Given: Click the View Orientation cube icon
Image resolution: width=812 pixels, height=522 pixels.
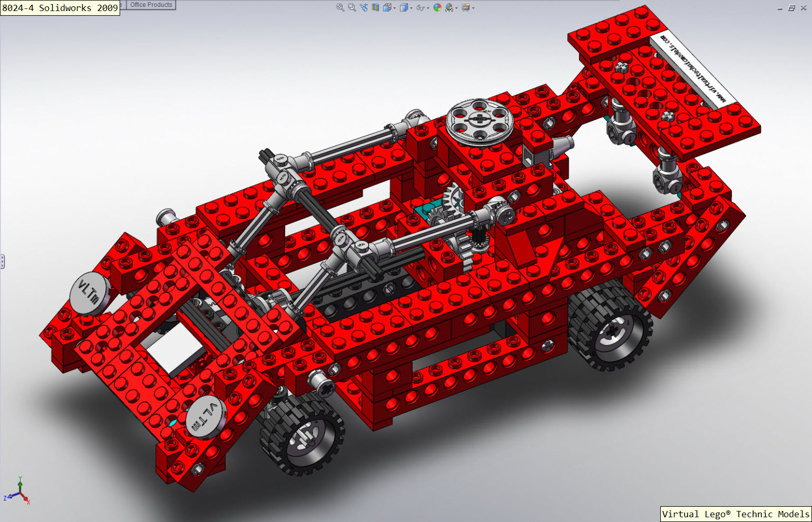Looking at the screenshot, I should [387, 7].
